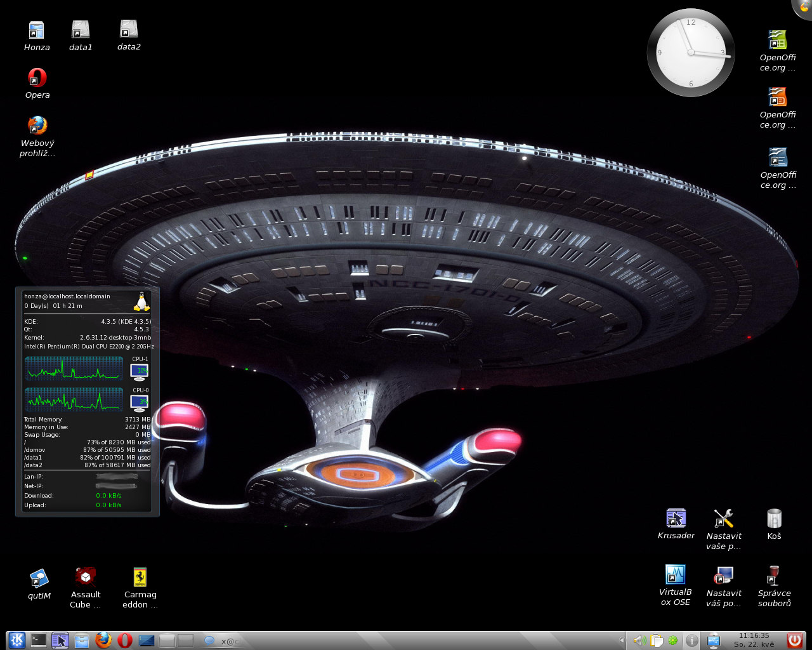Screen dimensions: 812x650
Task: Click the Kernel 2.6.31.12-desktop-3mnb line
Action: point(88,338)
